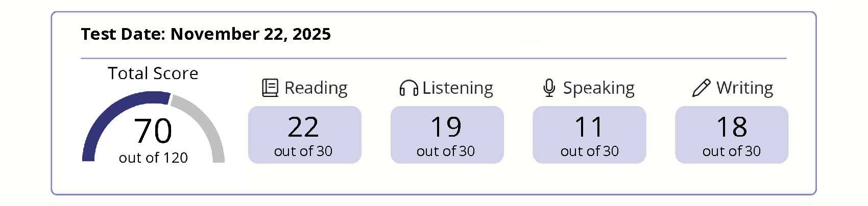Viewport: 868px width, 206px height.
Task: Select the Listening section label
Action: [x=457, y=88]
